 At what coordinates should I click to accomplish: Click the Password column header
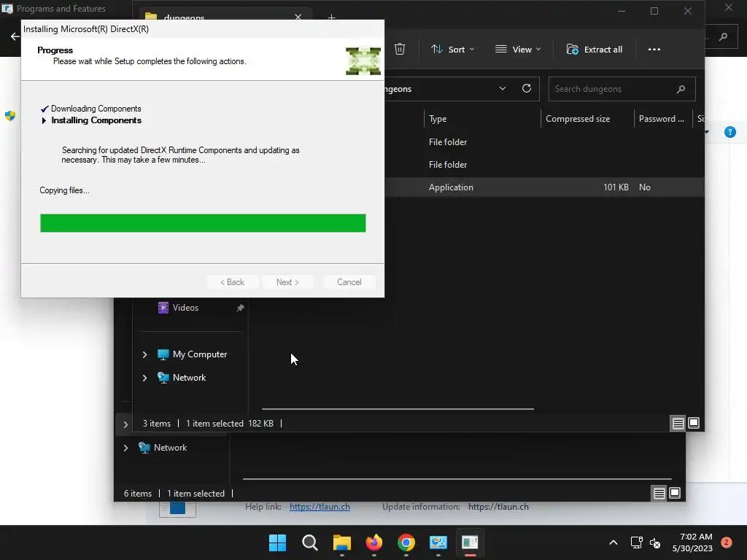[x=662, y=119]
